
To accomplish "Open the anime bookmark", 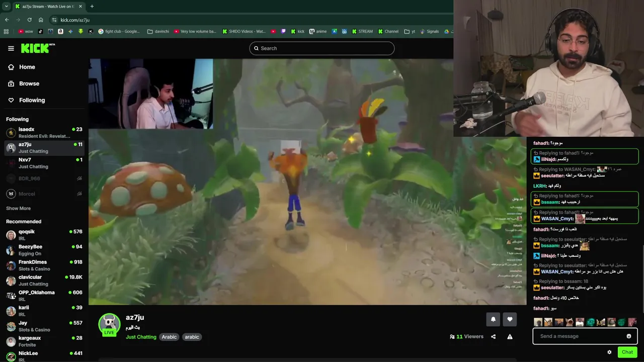I will pyautogui.click(x=318, y=31).
